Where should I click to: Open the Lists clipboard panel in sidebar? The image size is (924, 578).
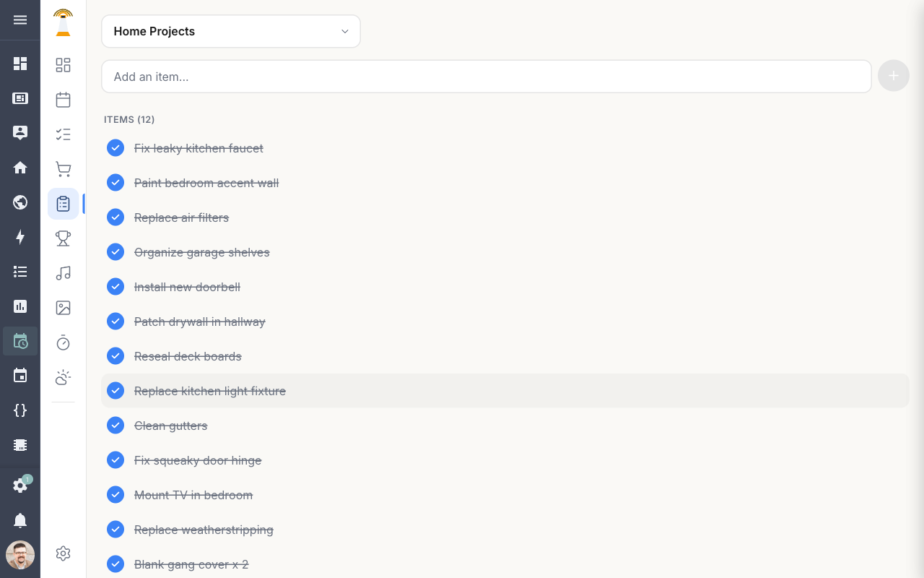coord(63,203)
